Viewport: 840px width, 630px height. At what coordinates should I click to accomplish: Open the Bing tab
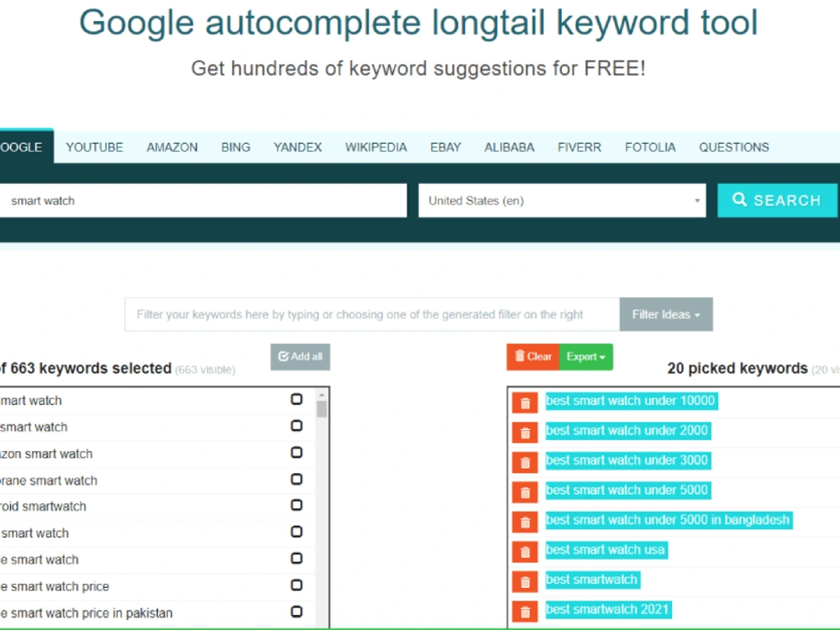pos(236,147)
